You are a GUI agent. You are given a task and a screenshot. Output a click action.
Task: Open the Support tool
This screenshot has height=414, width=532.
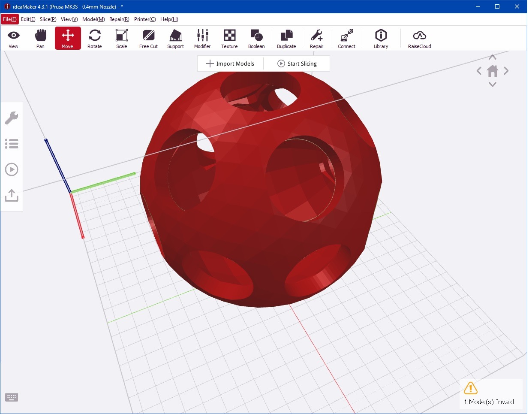175,39
